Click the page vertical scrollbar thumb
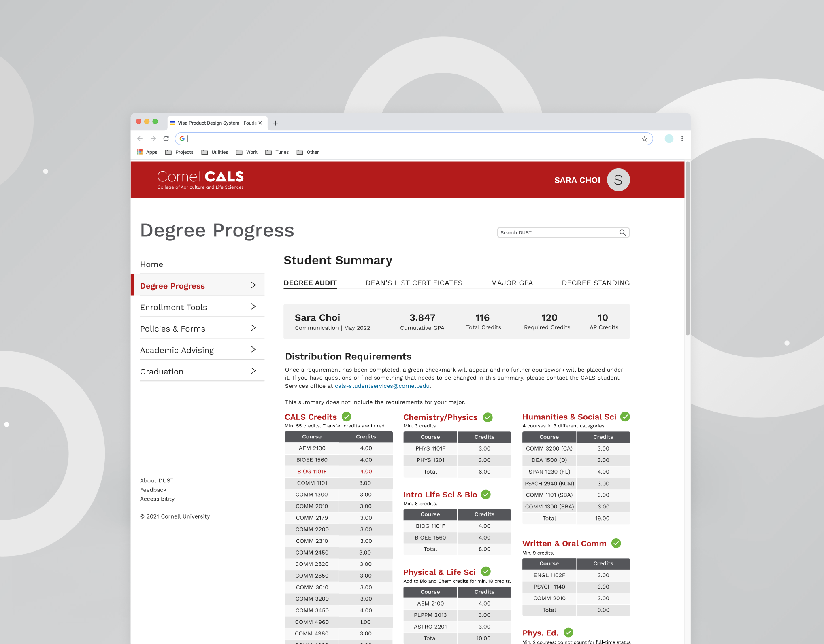The height and width of the screenshot is (644, 824). 688,248
